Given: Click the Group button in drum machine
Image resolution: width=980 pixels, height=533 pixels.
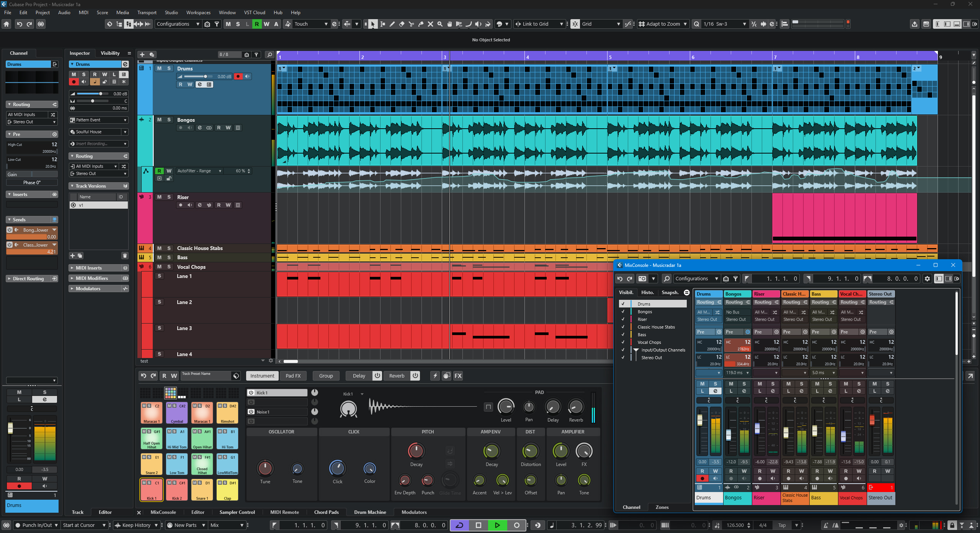Looking at the screenshot, I should click(x=326, y=376).
